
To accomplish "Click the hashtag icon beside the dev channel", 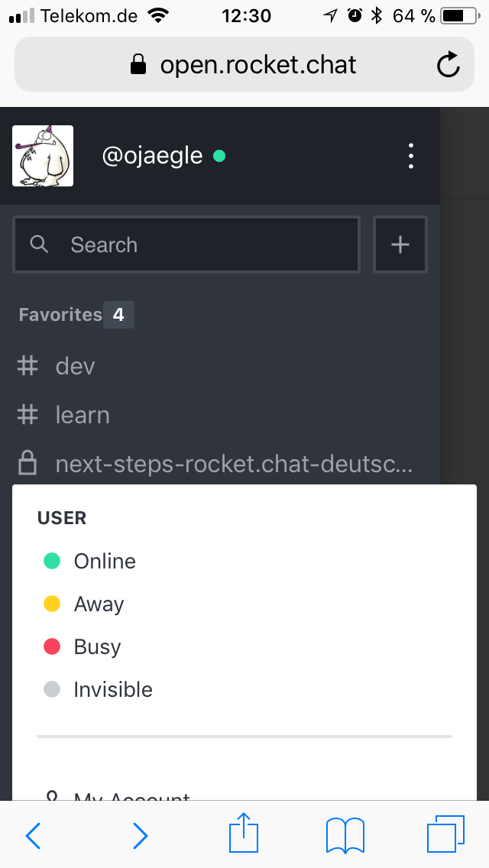I will (27, 366).
